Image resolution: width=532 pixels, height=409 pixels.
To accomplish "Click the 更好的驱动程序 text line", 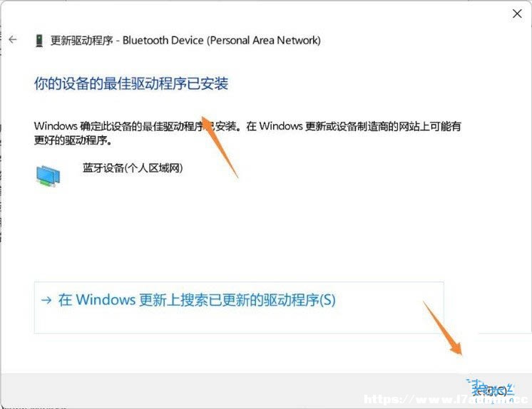I will [73, 140].
